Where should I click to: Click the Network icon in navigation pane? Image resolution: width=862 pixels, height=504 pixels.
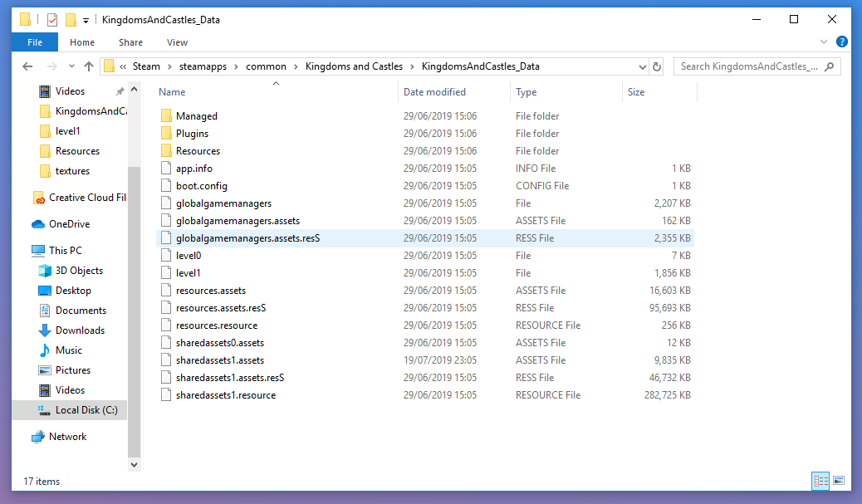(x=38, y=437)
